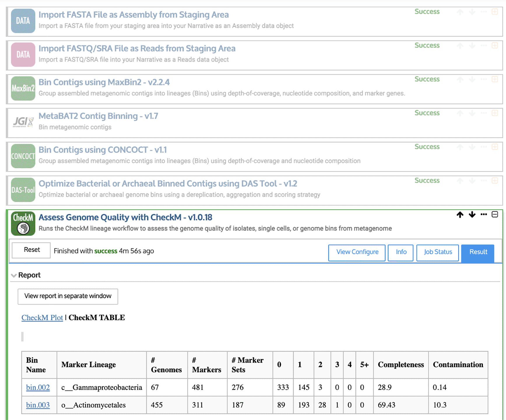Image resolution: width=506 pixels, height=420 pixels.
Task: Click the Completeness column header
Action: 401,365
